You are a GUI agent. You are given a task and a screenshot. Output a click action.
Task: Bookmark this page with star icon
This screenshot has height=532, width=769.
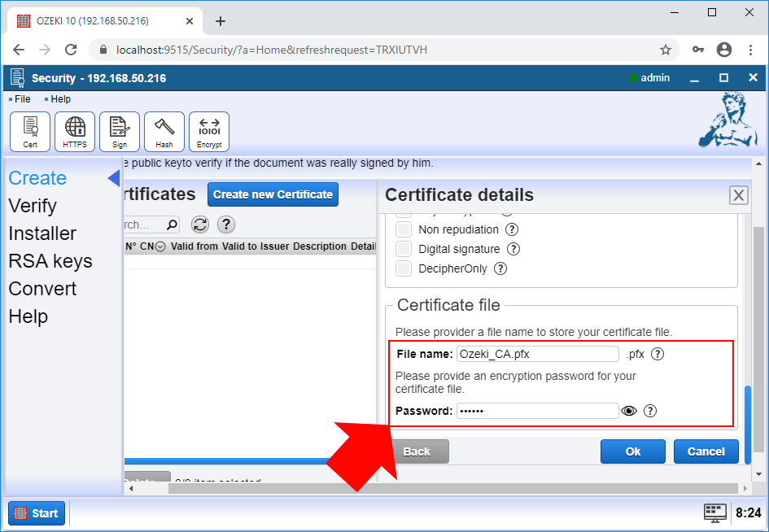[x=665, y=50]
